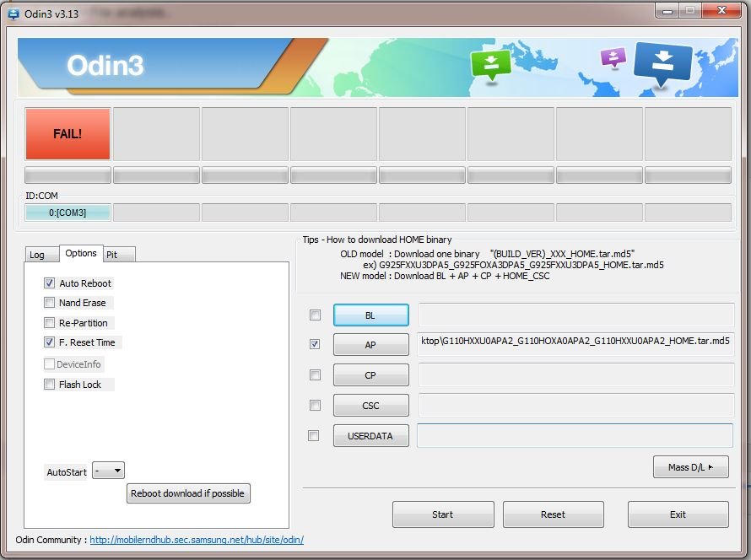Click the USERDATA file button
Screen dimensions: 751x560
pos(371,435)
